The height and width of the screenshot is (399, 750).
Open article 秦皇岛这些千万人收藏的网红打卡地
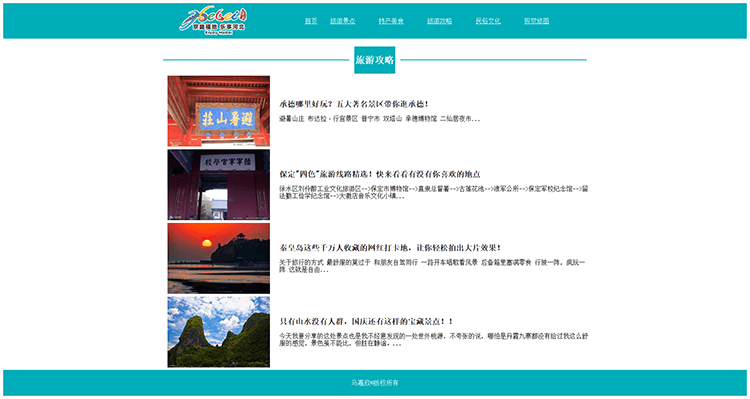click(x=390, y=248)
